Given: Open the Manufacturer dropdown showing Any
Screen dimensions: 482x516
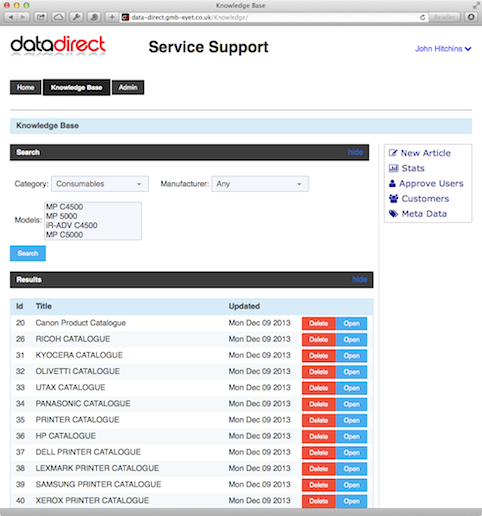Looking at the screenshot, I should click(x=260, y=184).
